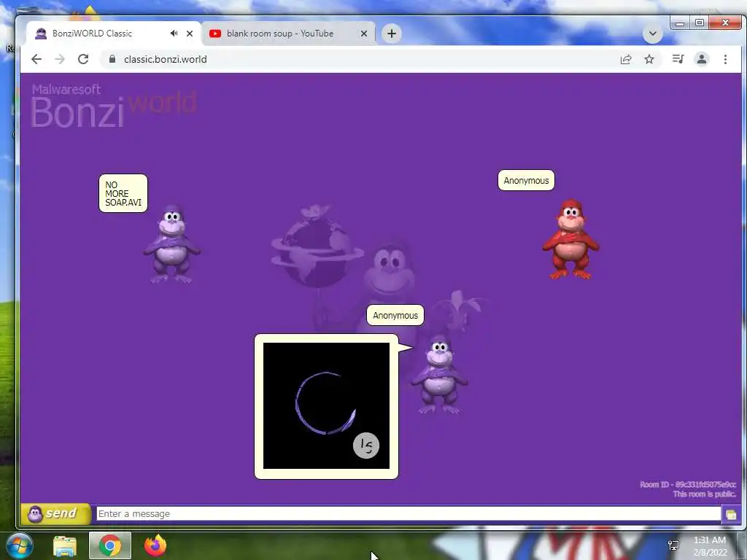Open the Chrome profile icon
This screenshot has height=560, width=747.
pos(702,59)
